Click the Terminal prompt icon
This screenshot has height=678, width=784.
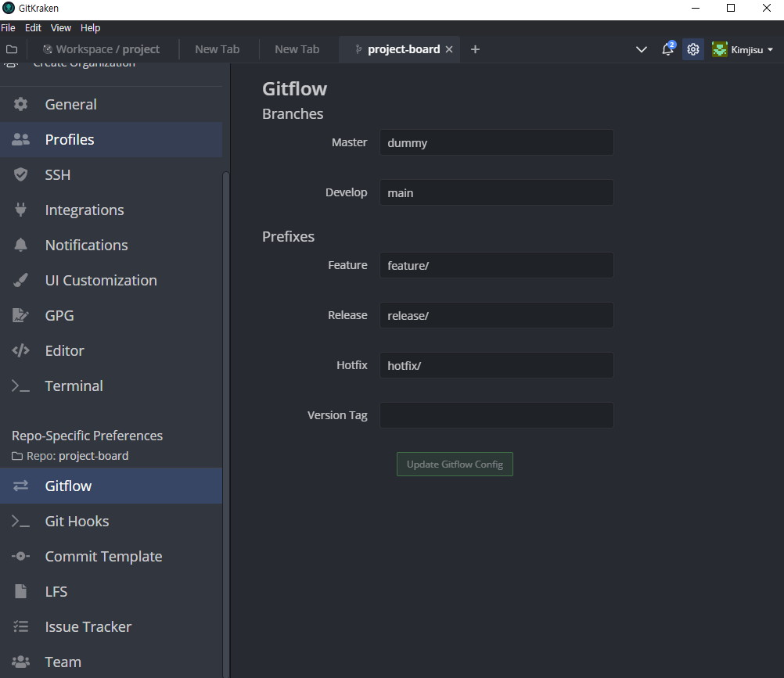20,386
